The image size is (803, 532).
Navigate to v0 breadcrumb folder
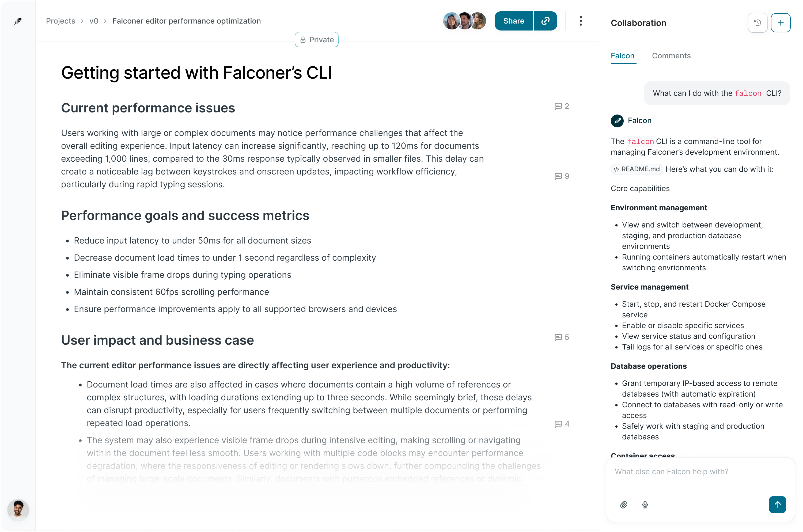(x=94, y=21)
